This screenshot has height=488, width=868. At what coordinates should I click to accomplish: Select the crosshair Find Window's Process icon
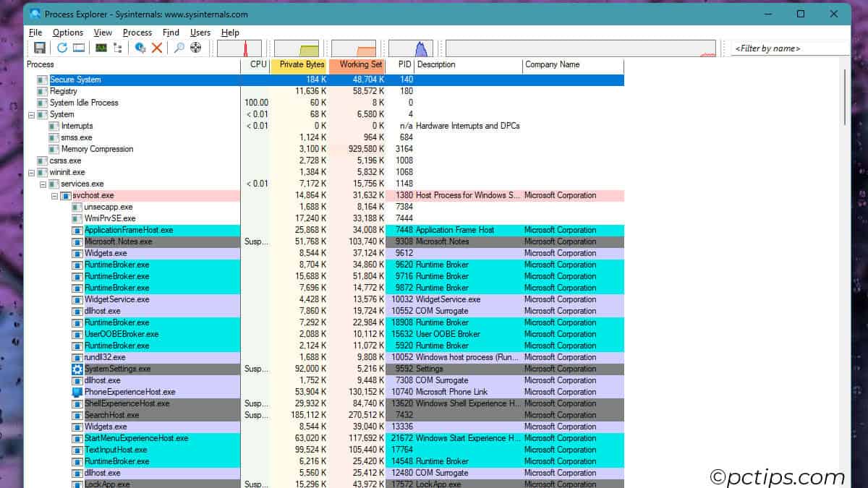(x=195, y=48)
